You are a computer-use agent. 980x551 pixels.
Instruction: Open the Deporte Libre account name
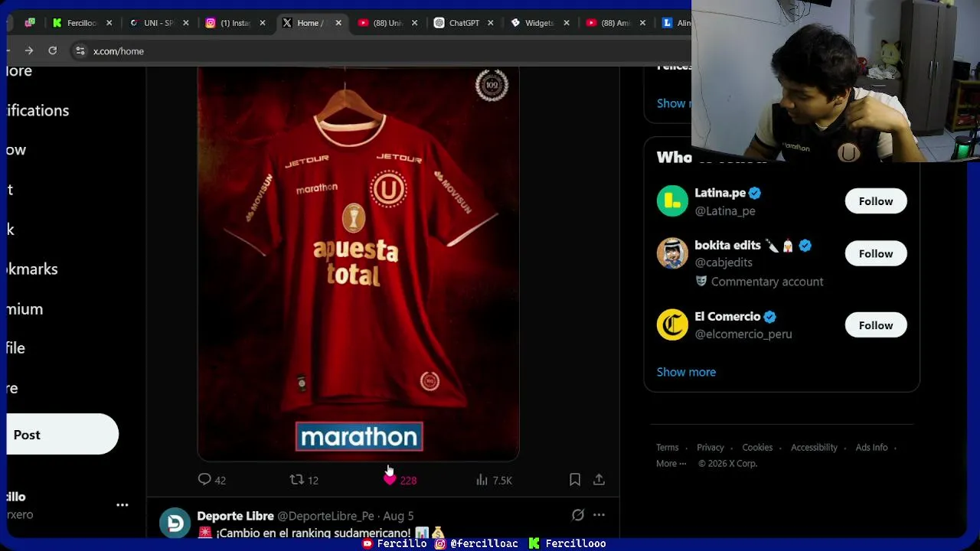click(x=235, y=517)
